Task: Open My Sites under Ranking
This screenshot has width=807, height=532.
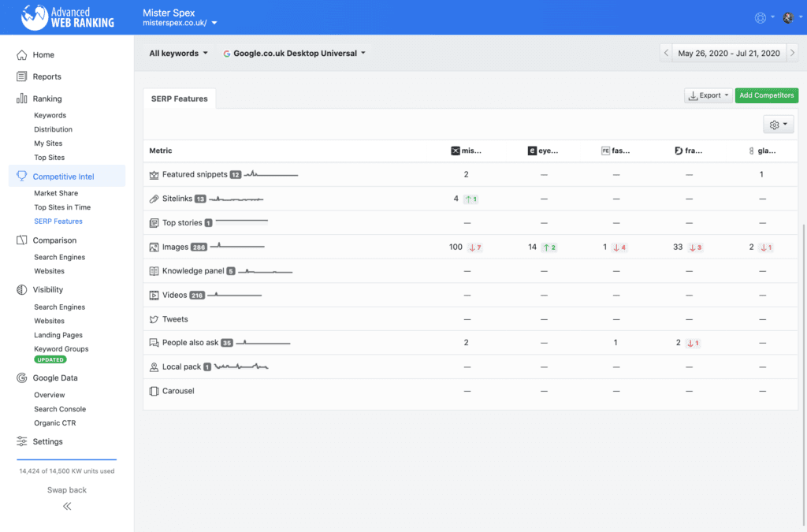Action: pyautogui.click(x=48, y=143)
